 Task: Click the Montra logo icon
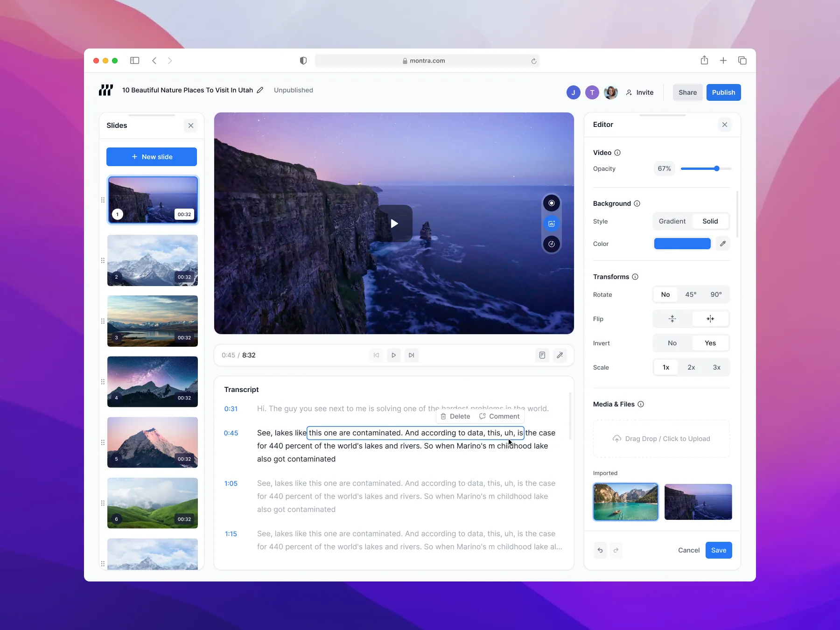point(106,90)
